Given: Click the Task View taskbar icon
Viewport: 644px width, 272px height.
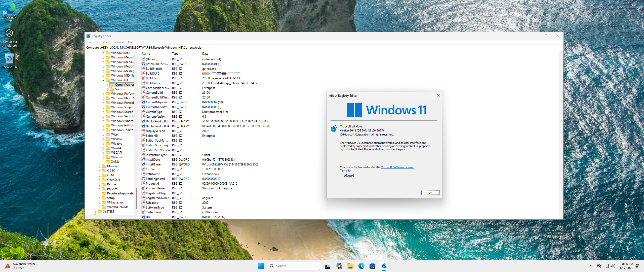Looking at the screenshot, I should pyautogui.click(x=328, y=266).
